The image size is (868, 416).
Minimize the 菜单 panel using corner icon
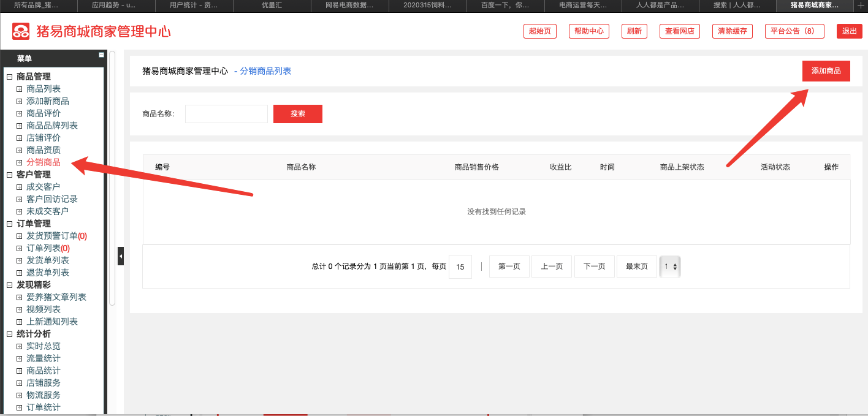click(101, 55)
